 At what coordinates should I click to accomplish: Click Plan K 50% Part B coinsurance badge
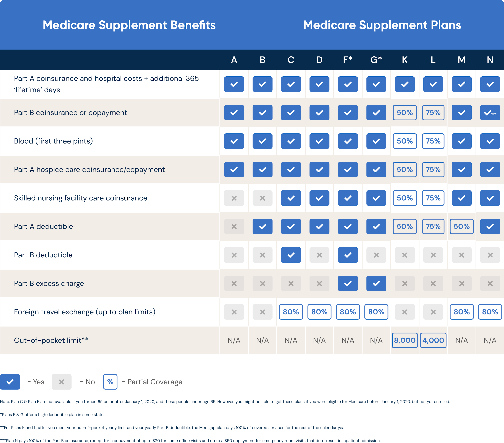[x=405, y=113]
